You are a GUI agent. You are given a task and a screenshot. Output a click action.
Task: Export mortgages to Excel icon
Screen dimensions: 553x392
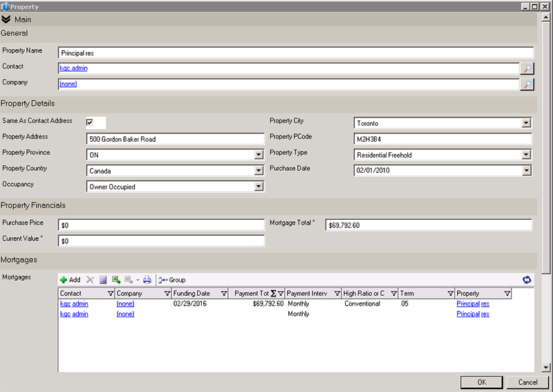point(116,280)
